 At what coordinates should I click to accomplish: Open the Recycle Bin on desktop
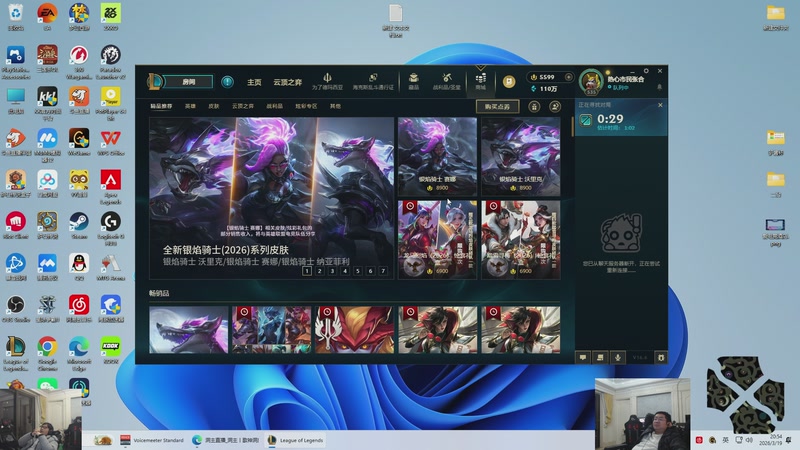click(x=16, y=17)
